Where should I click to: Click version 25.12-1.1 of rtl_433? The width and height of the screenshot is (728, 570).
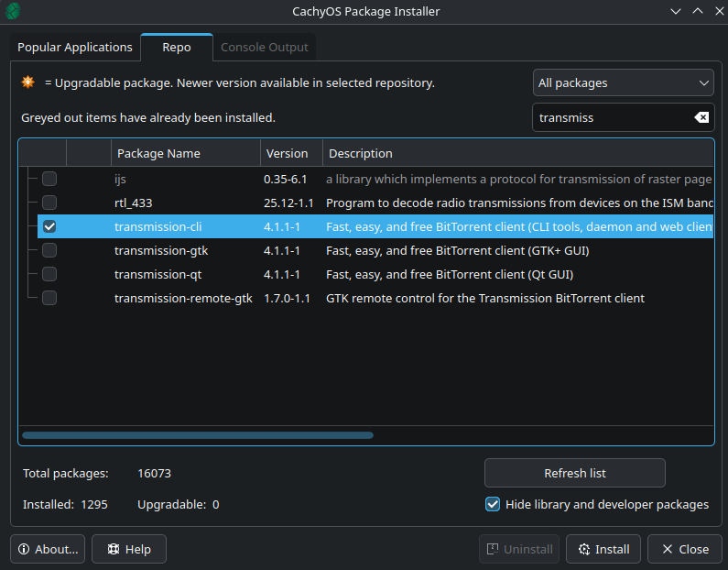pos(288,203)
